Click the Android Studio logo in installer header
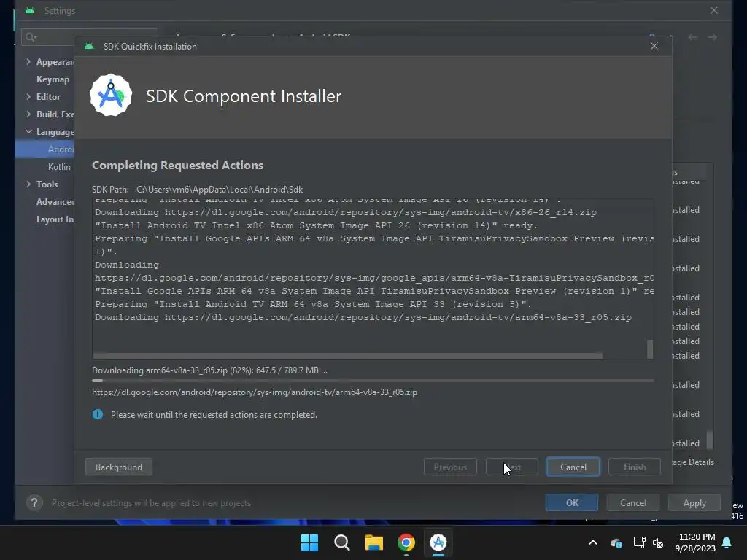The height and width of the screenshot is (560, 747). (x=111, y=96)
